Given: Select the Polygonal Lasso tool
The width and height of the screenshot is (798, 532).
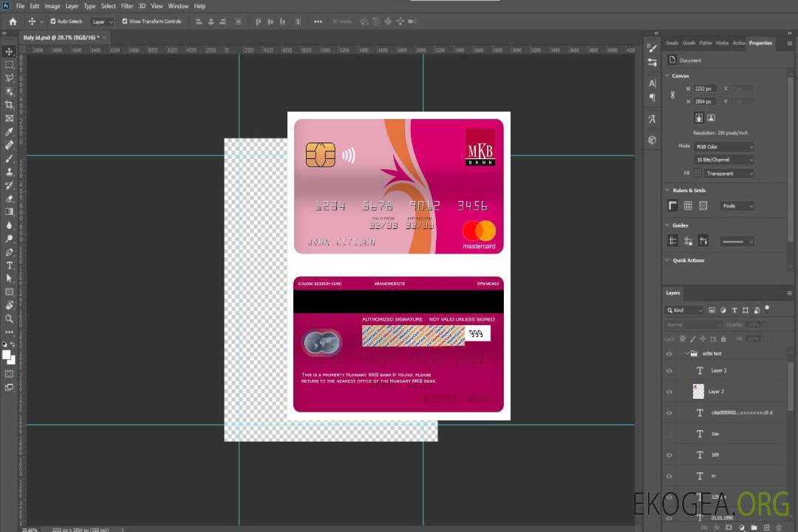Looking at the screenshot, I should [9, 78].
